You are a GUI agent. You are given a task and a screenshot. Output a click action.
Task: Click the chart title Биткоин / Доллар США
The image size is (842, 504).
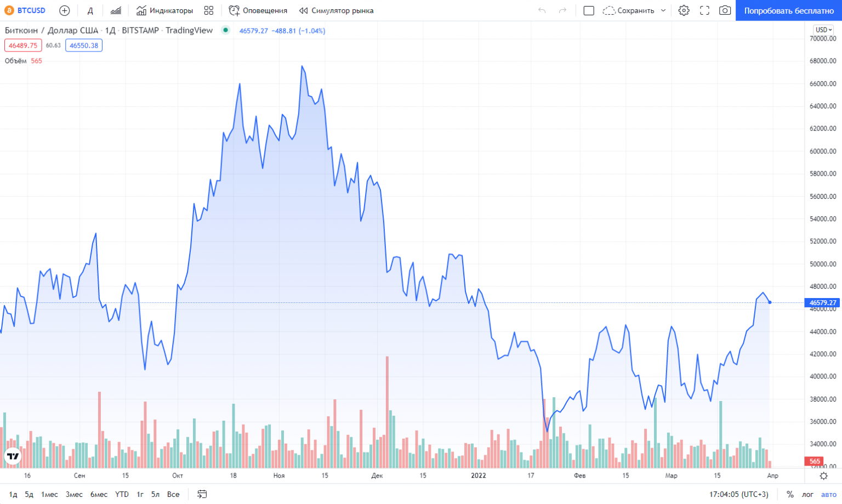coord(52,31)
